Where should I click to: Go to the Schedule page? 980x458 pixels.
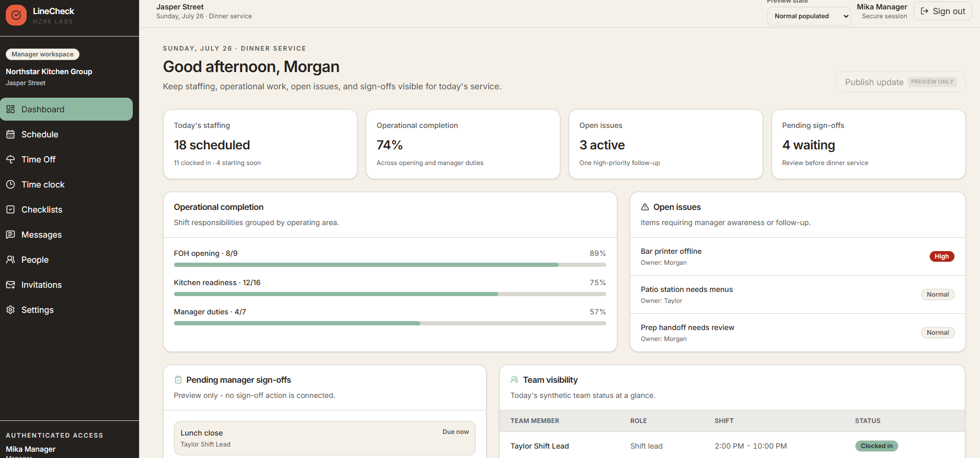[x=66, y=134]
